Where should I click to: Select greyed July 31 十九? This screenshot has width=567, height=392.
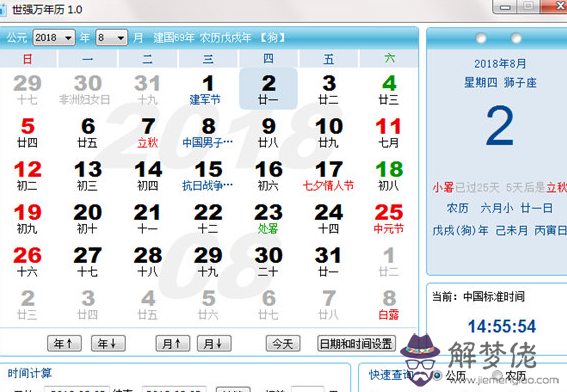click(148, 89)
